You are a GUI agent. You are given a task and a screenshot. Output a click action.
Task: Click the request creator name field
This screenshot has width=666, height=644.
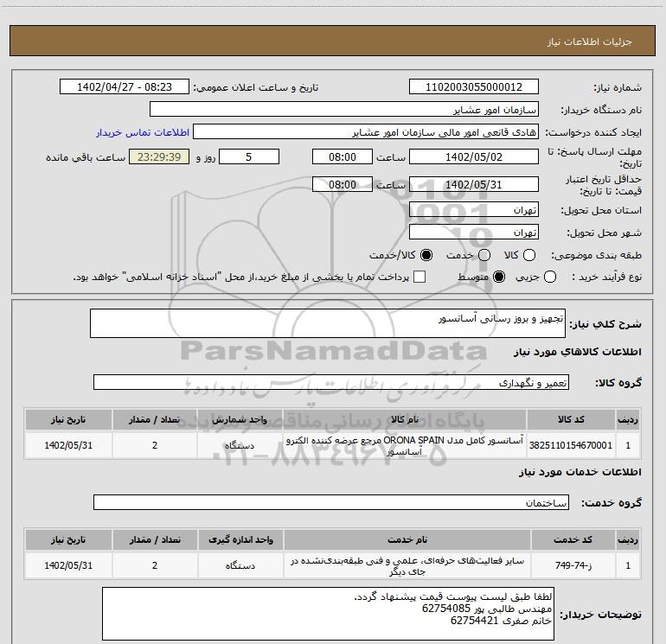point(366,132)
